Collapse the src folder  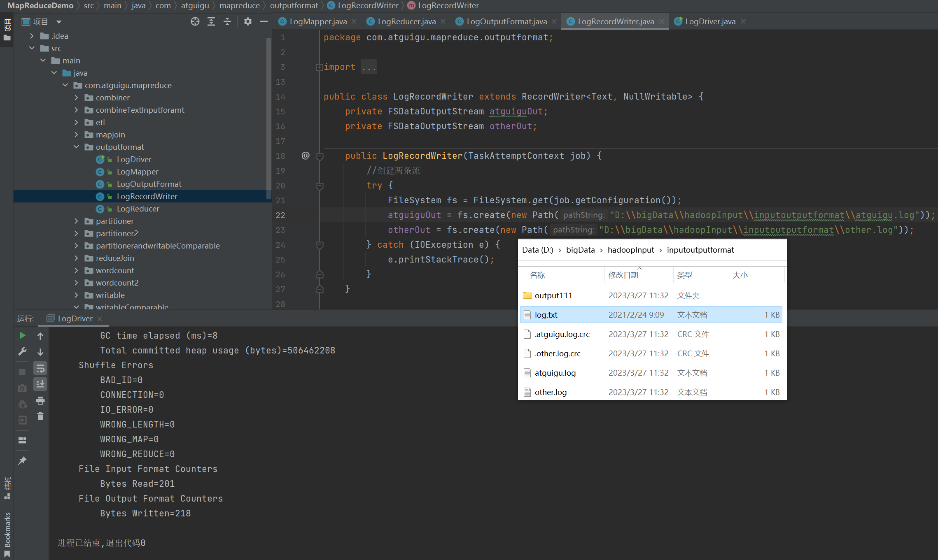tap(32, 48)
